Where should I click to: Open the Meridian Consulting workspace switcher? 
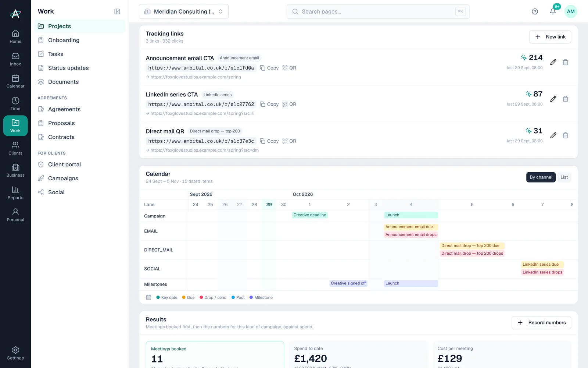183,11
